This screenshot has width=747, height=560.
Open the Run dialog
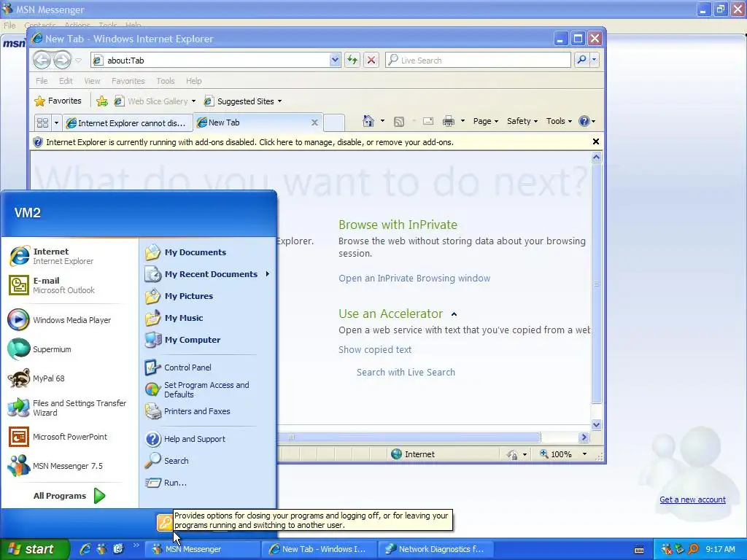(x=166, y=483)
